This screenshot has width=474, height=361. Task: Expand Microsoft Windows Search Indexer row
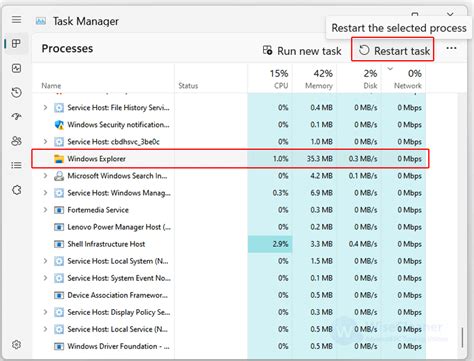[45, 175]
